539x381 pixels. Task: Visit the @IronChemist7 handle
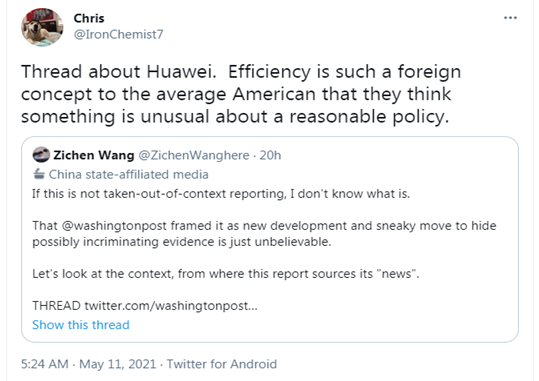click(x=119, y=34)
